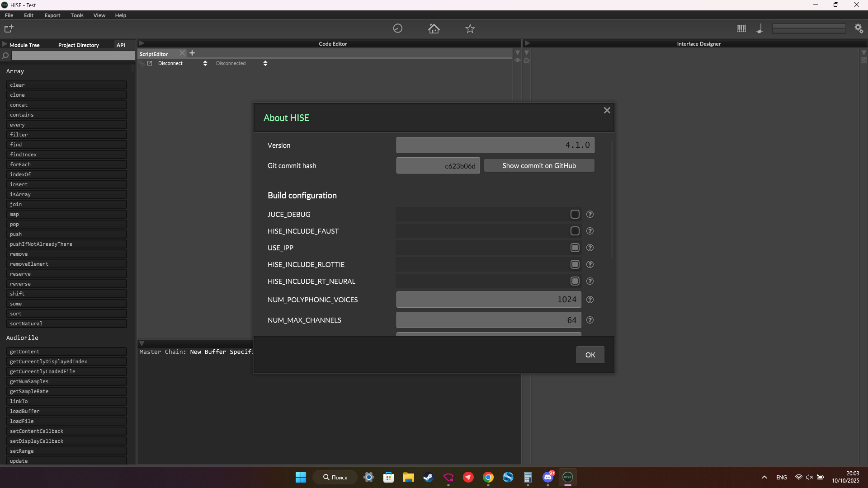Viewport: 868px width, 488px height.
Task: Click the top-right volume slider bar
Action: pyautogui.click(x=809, y=28)
